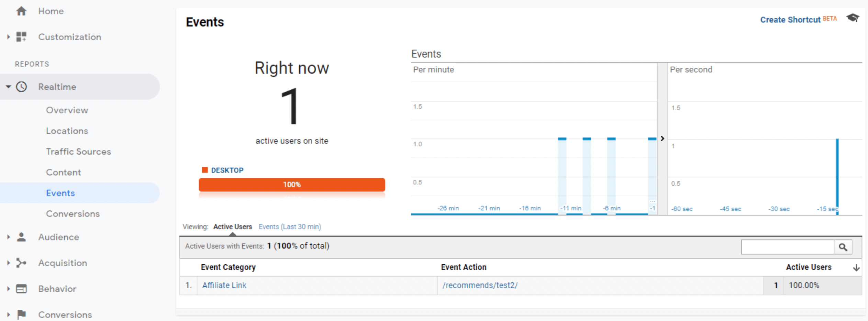Click the per-second spike bar
This screenshot has width=868, height=321.
(x=837, y=177)
